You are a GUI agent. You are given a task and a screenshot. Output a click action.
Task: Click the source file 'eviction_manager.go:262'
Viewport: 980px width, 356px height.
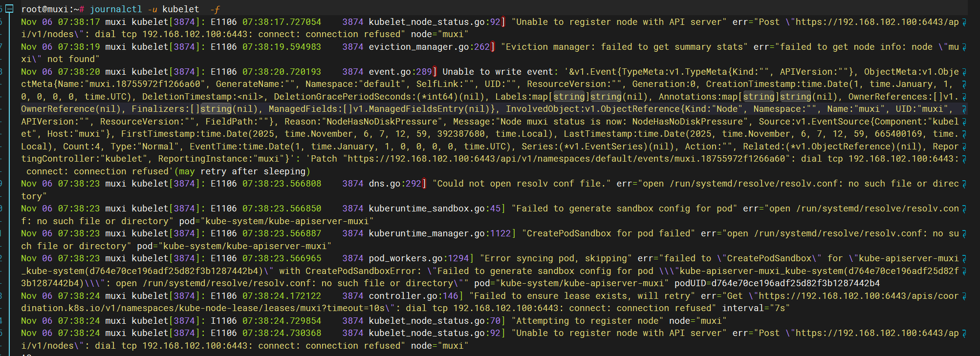(430, 47)
